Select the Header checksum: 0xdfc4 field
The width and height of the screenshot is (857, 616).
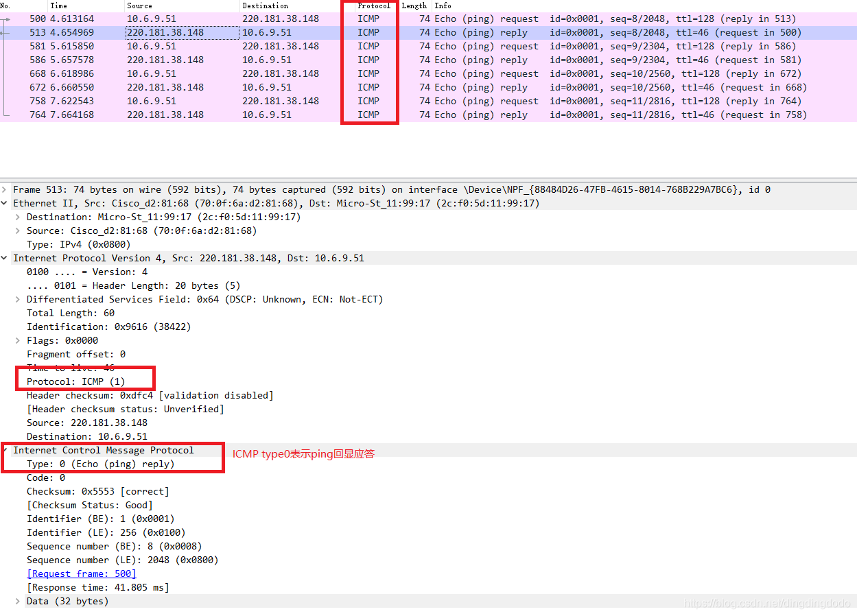[x=150, y=395]
